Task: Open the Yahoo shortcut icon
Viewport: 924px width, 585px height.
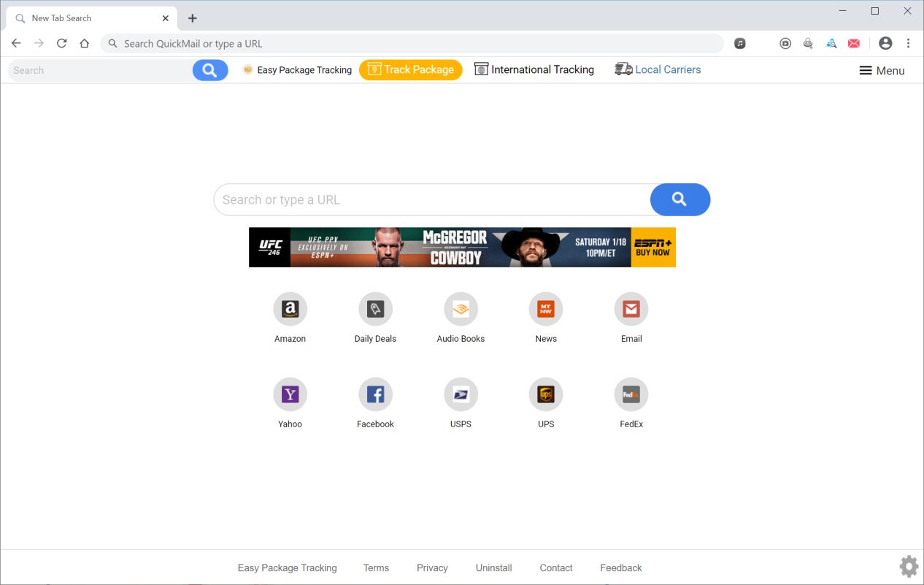Action: tap(290, 395)
